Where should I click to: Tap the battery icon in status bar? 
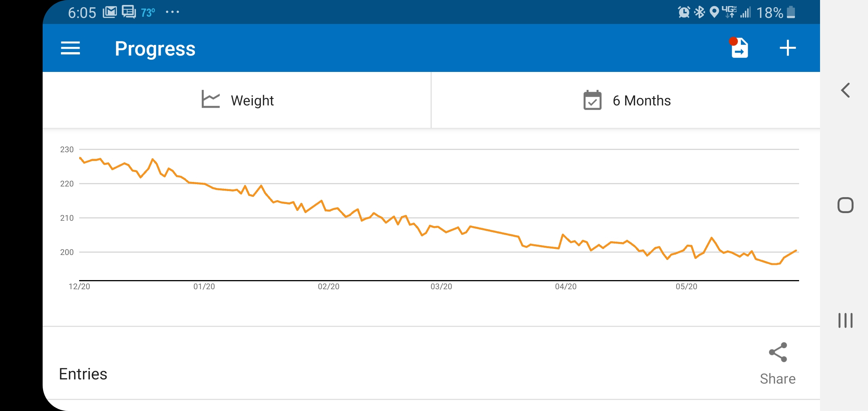791,12
